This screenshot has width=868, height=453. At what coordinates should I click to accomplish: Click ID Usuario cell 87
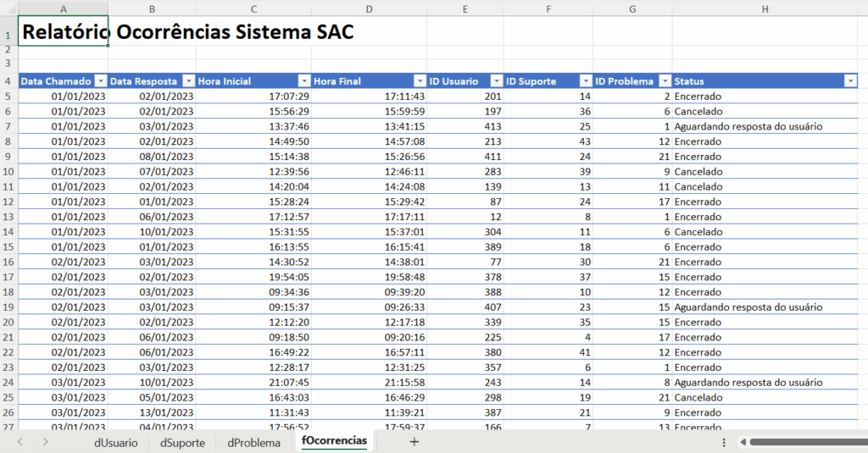495,202
